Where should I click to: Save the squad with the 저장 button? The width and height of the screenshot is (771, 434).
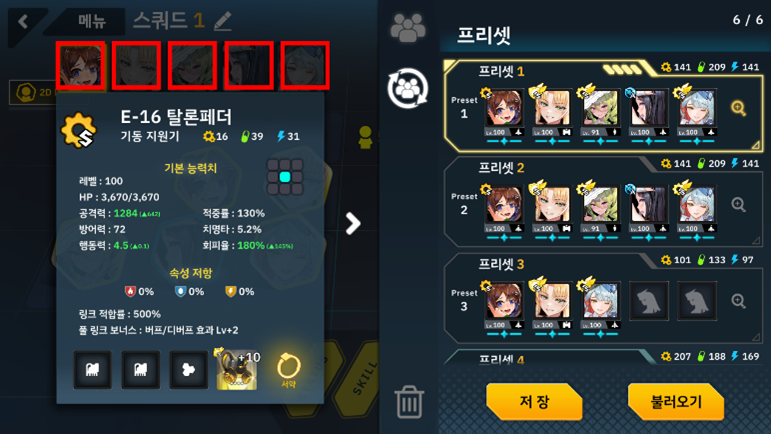pos(534,402)
